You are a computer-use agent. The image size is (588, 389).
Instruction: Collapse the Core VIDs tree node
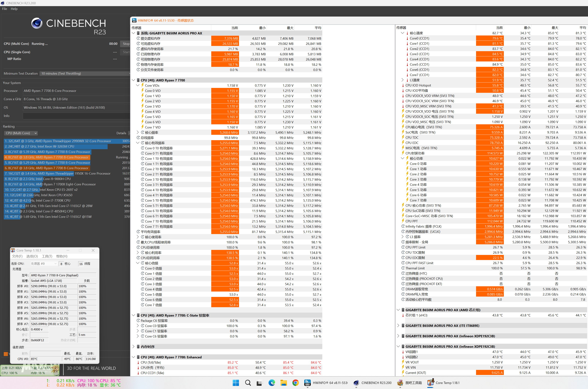[x=138, y=85]
